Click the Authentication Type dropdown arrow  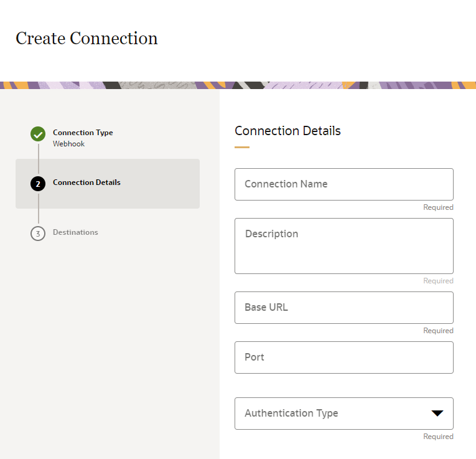[x=437, y=414]
